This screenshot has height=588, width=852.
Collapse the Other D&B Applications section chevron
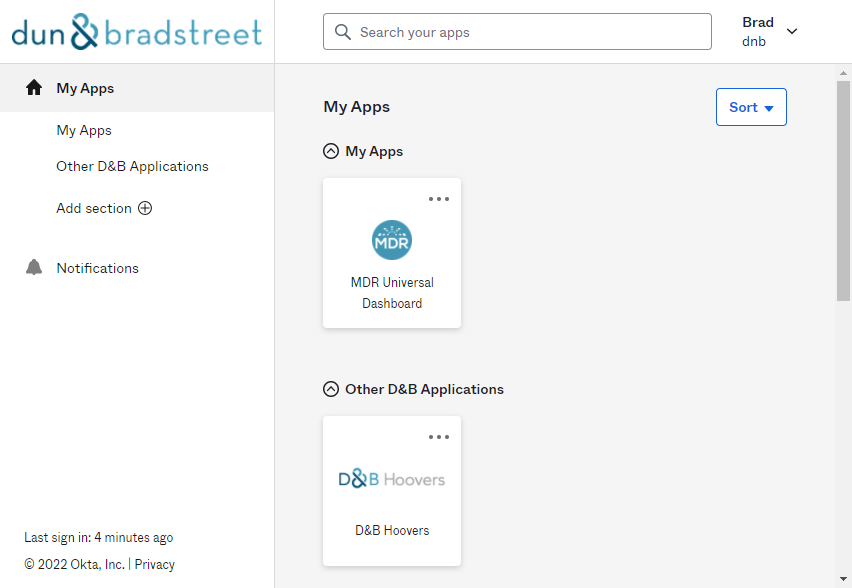point(331,389)
